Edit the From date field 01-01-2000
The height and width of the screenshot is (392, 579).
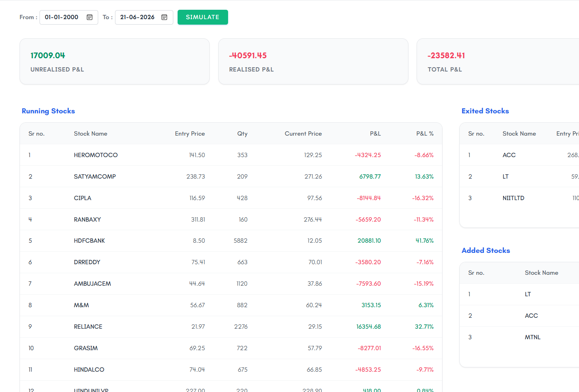(x=69, y=17)
